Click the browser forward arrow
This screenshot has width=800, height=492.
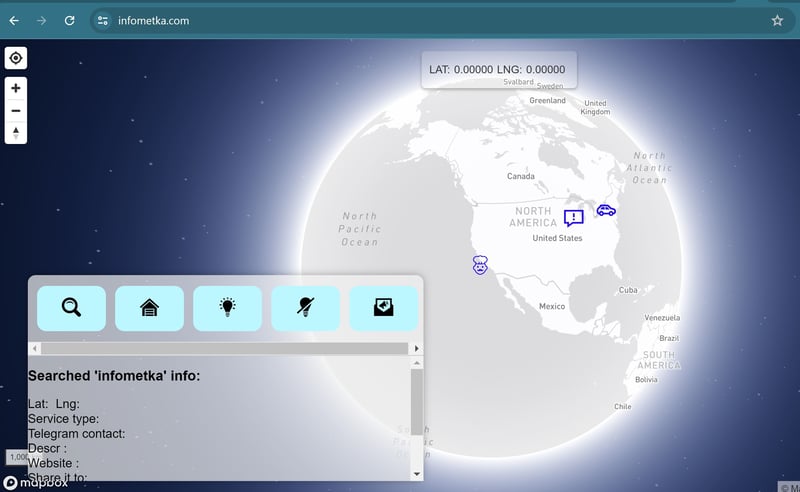(42, 20)
